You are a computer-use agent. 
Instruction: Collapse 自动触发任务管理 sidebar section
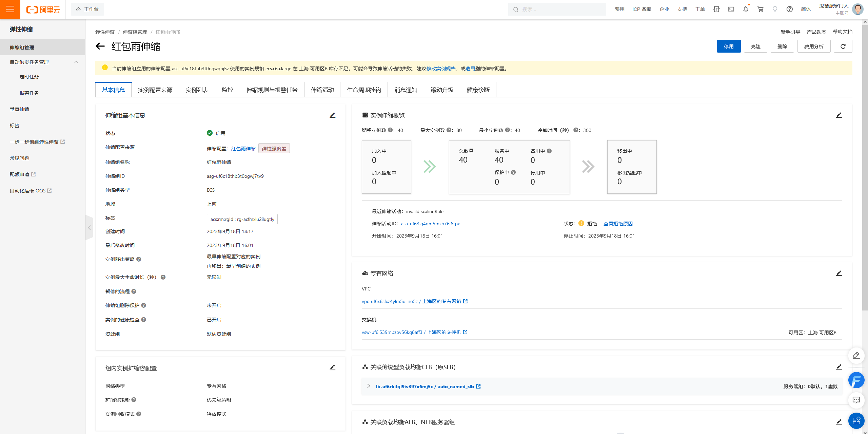point(76,62)
